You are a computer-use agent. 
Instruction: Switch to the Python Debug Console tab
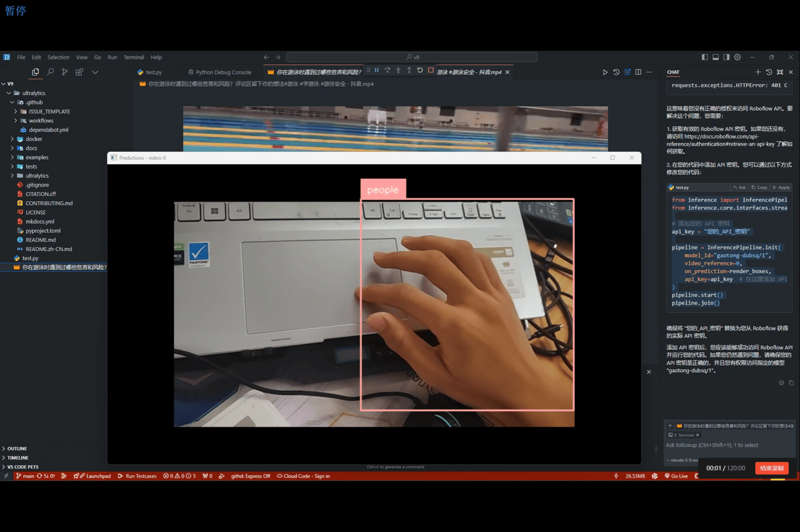pyautogui.click(x=223, y=72)
